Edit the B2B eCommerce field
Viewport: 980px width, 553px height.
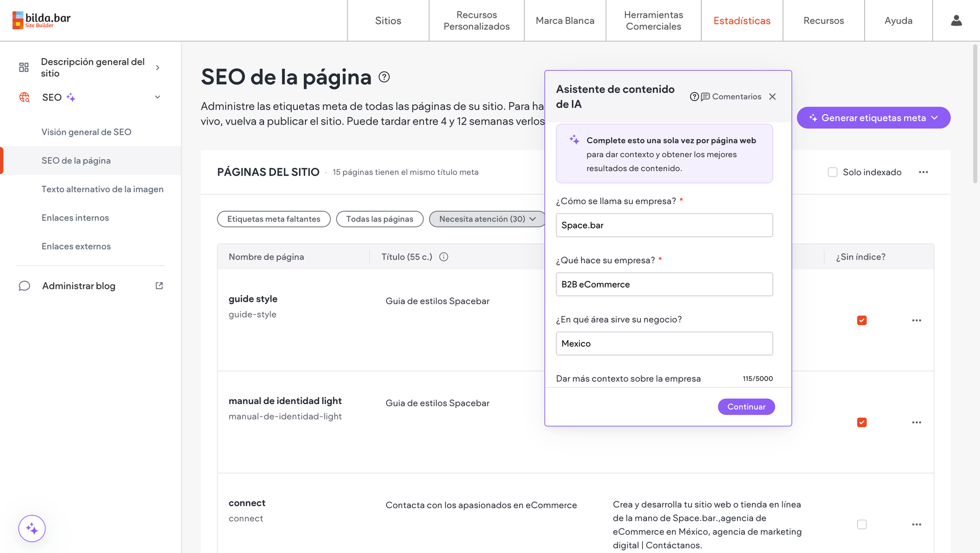point(664,284)
